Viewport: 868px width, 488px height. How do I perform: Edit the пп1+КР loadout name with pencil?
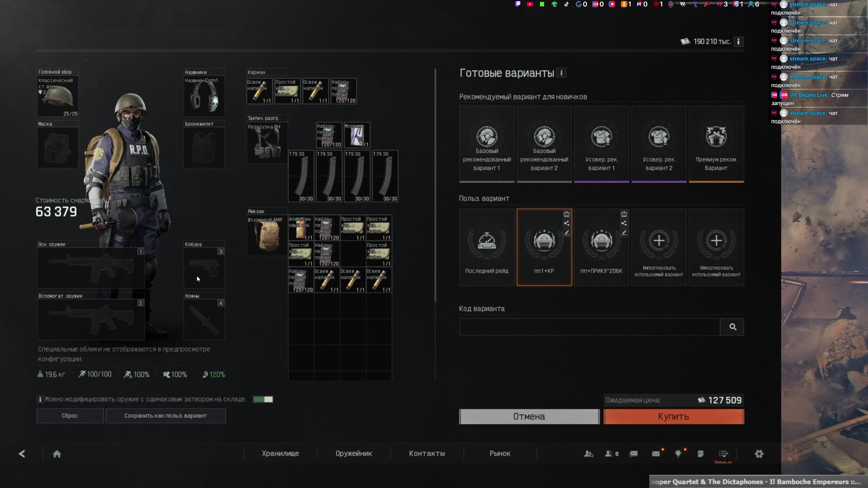coord(567,232)
